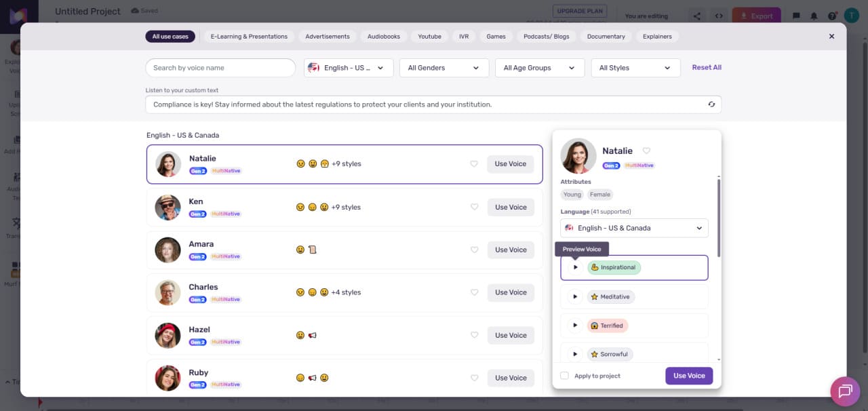Screen dimensions: 868x411
Task: Select the IVR tab
Action: 464,37
